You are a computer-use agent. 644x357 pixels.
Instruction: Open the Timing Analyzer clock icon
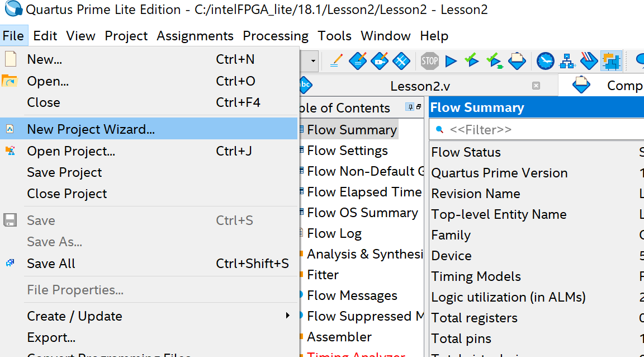point(546,62)
